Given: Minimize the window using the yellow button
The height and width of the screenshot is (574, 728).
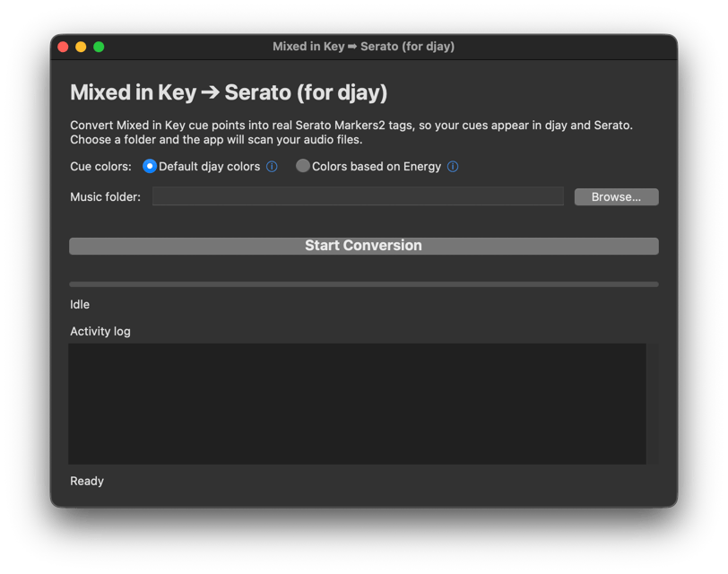Looking at the screenshot, I should (81, 47).
